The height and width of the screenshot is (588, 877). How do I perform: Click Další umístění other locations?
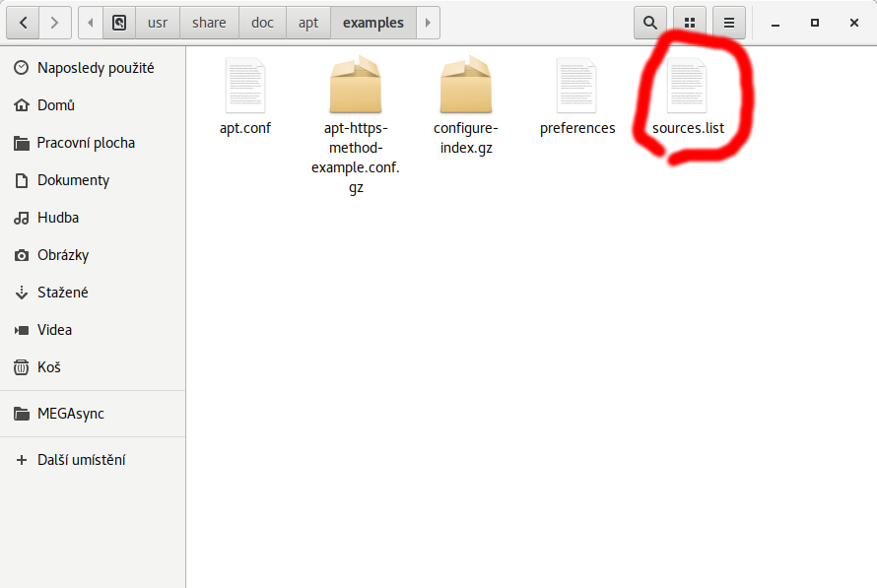81,460
